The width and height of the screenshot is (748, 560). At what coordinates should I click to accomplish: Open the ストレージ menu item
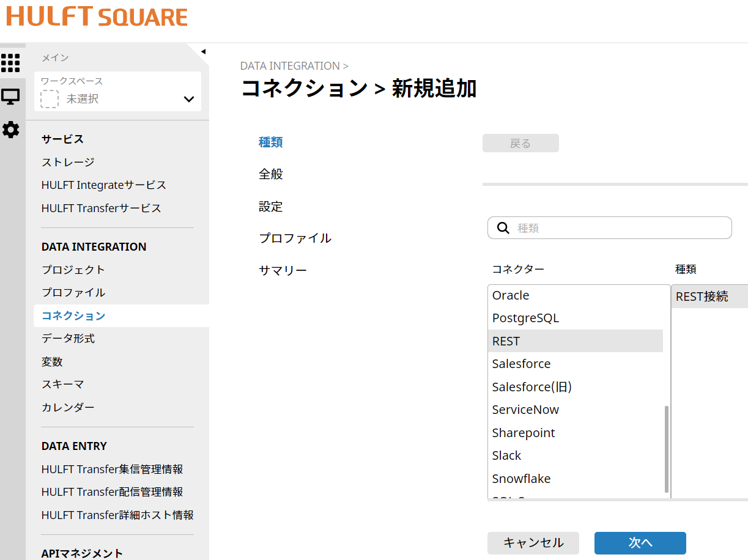point(68,162)
